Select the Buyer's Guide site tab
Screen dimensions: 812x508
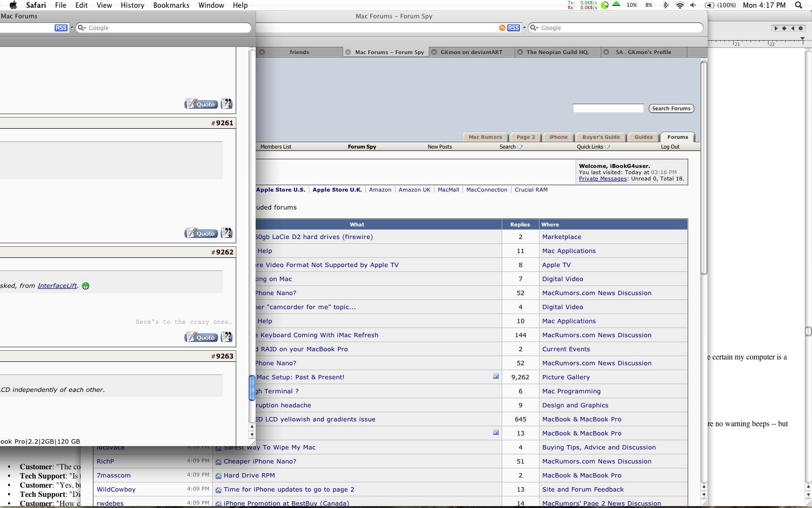601,137
